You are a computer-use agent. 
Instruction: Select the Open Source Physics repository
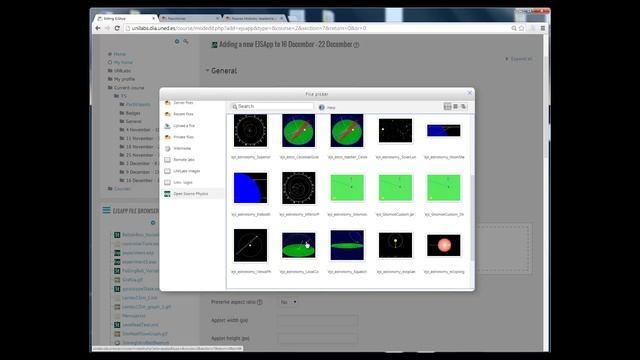click(x=191, y=194)
